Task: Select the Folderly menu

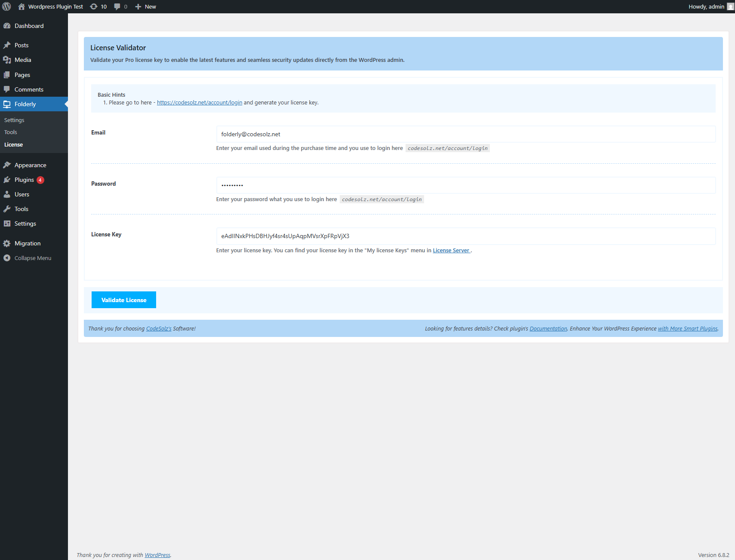Action: [34, 104]
